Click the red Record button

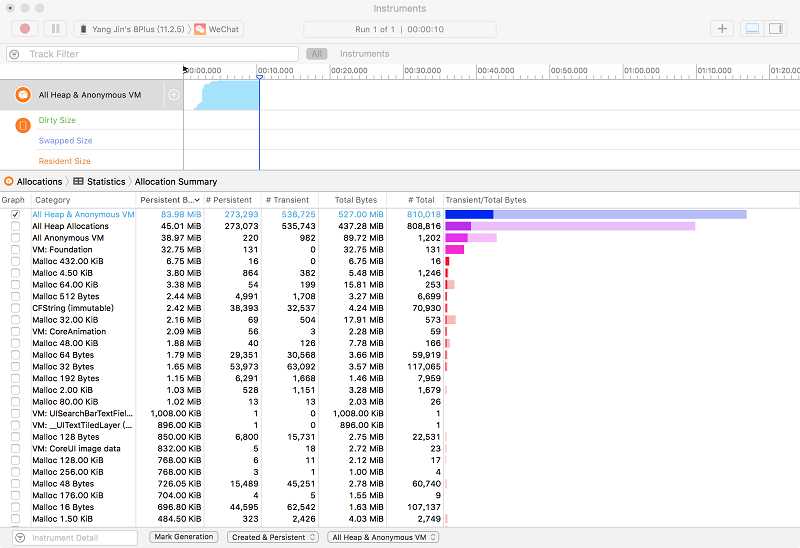point(24,29)
